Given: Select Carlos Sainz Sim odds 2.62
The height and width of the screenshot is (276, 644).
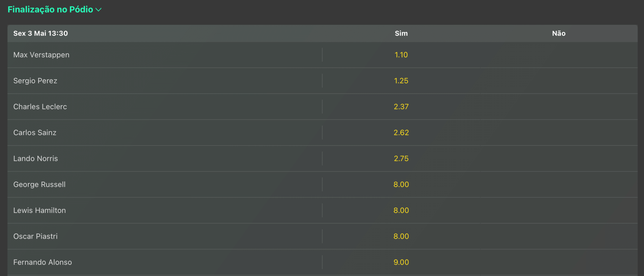Looking at the screenshot, I should (401, 133).
